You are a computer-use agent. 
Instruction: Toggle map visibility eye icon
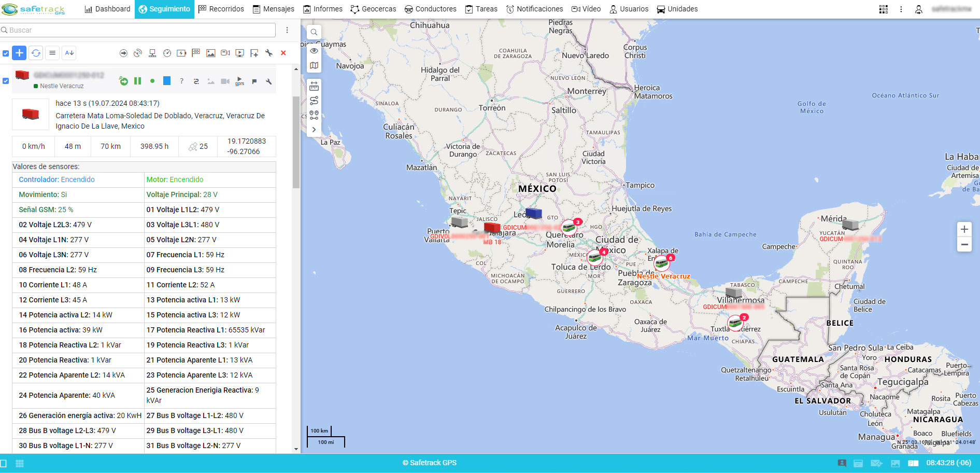tap(314, 50)
